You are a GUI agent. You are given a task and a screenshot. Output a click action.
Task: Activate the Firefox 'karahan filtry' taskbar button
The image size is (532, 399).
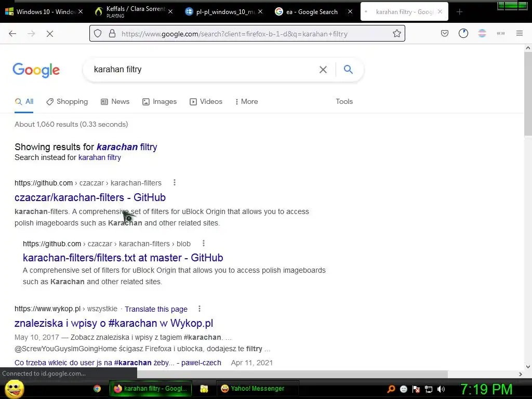coord(151,389)
